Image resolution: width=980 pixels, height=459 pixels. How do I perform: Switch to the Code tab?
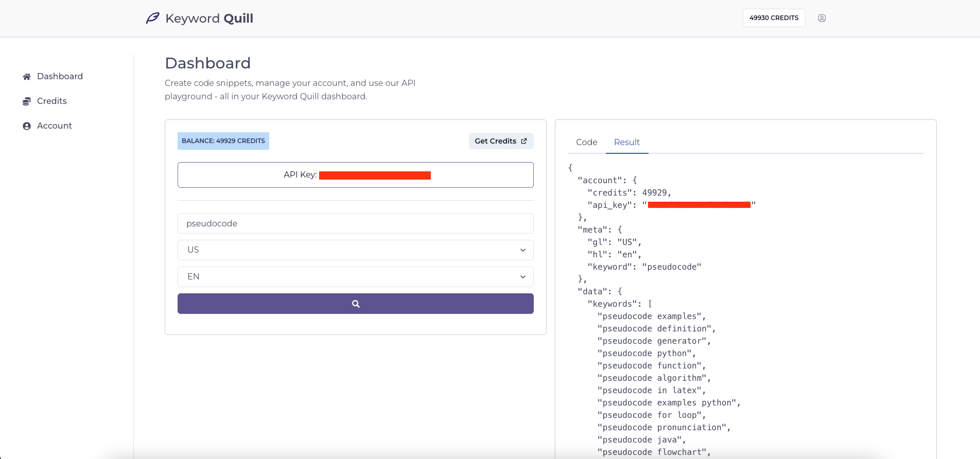pos(587,142)
